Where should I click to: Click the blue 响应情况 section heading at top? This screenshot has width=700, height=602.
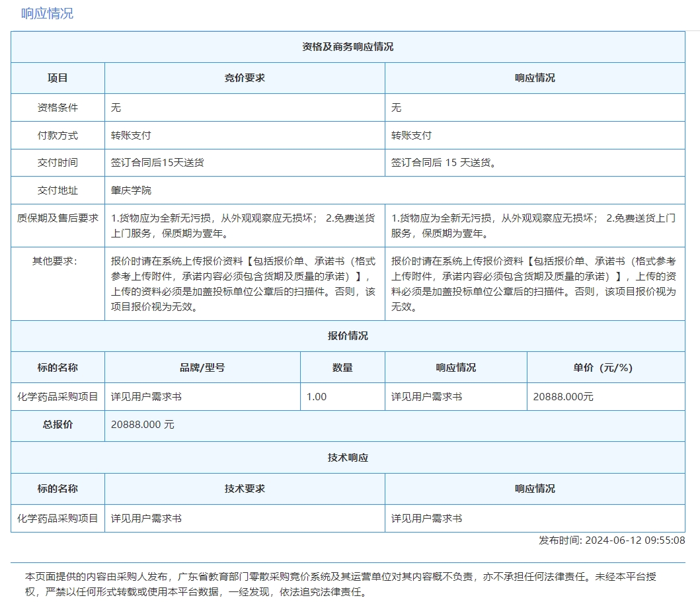tap(47, 13)
